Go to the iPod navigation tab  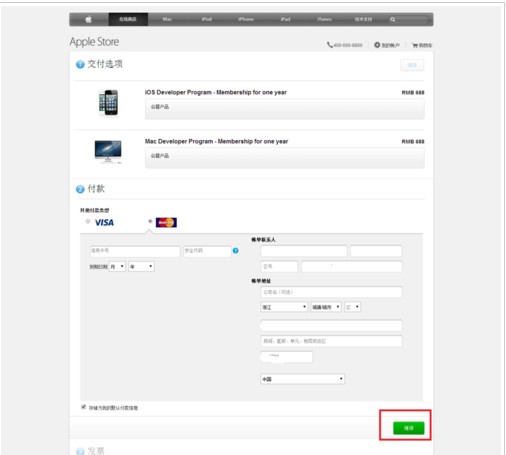click(x=207, y=19)
